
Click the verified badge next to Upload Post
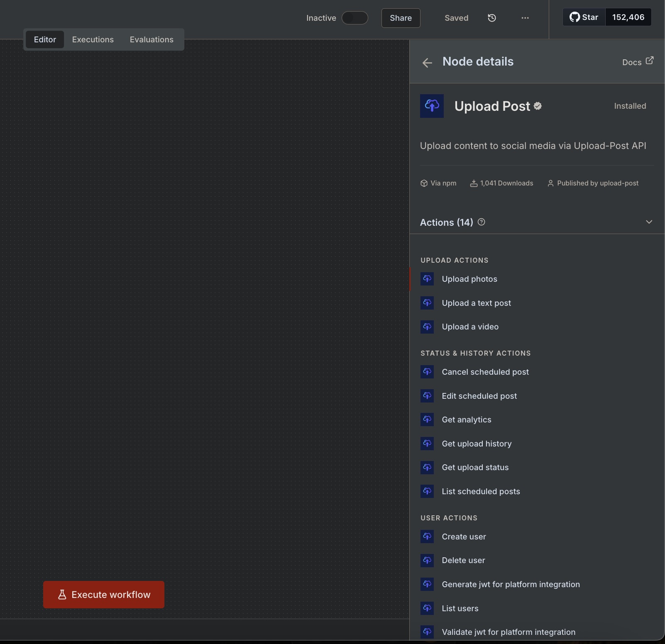538,106
